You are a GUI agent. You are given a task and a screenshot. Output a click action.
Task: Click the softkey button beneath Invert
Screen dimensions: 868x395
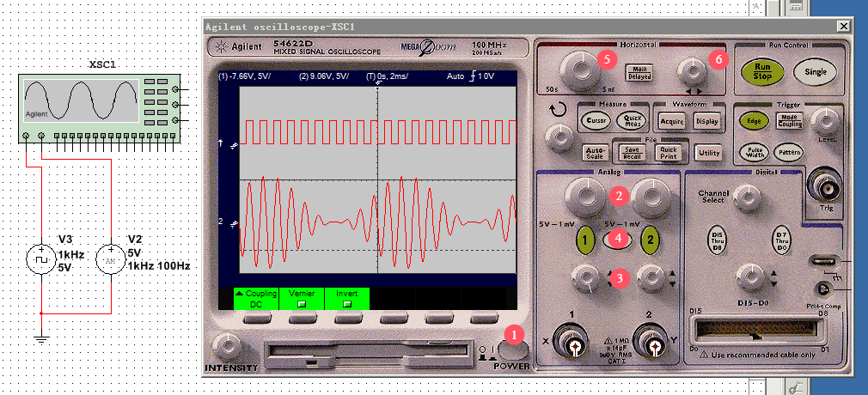(347, 319)
